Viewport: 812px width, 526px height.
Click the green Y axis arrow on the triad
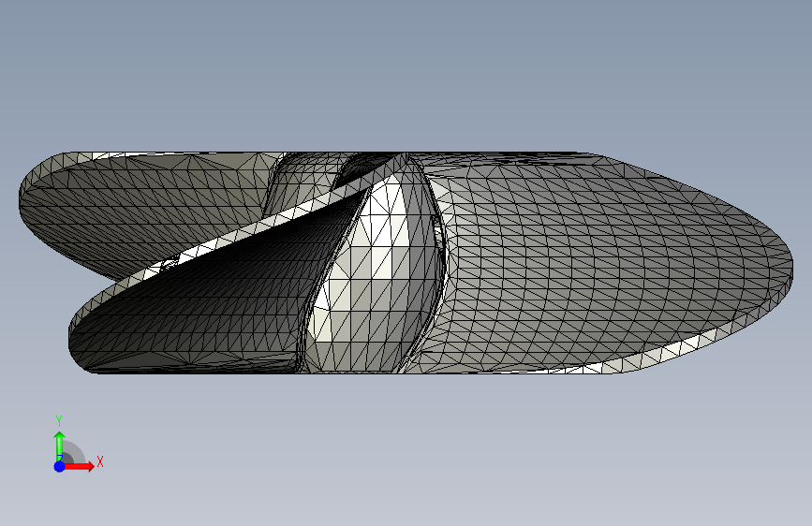pos(60,446)
